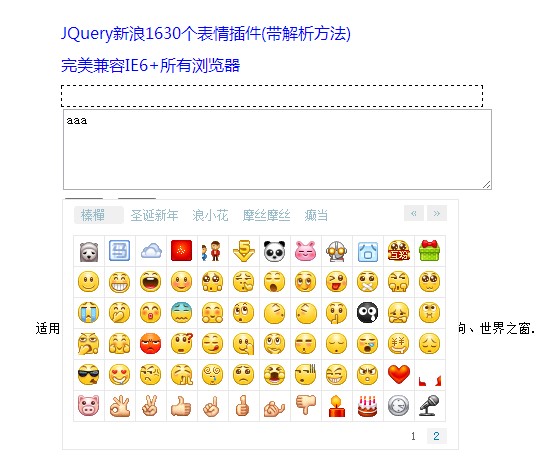Open the 浪小花 emoticon category
This screenshot has height=462, width=547.
210,215
